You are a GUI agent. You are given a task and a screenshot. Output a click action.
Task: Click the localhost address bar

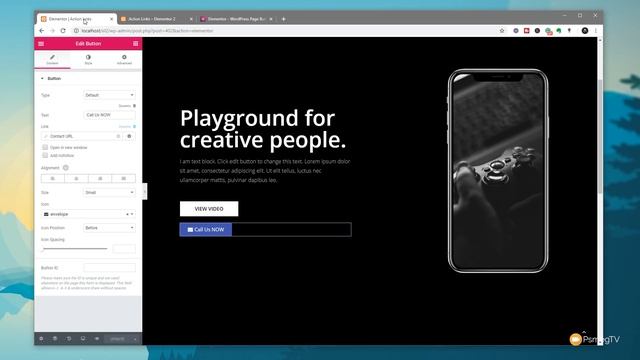286,31
